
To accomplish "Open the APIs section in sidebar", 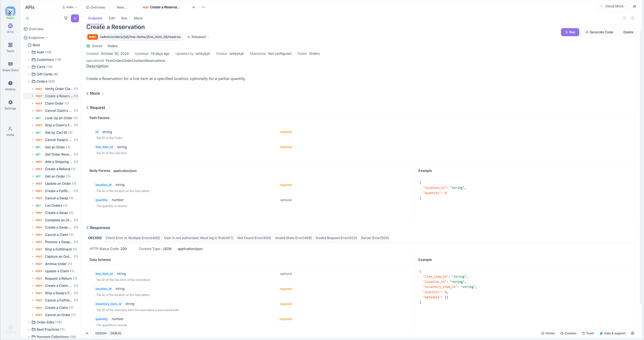I will (10, 28).
